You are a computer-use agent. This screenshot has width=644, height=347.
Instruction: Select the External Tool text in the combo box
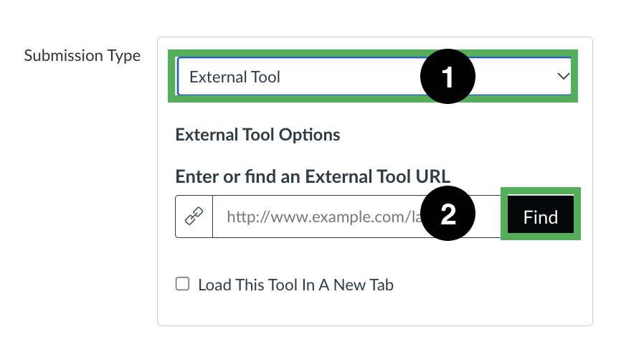coord(235,77)
